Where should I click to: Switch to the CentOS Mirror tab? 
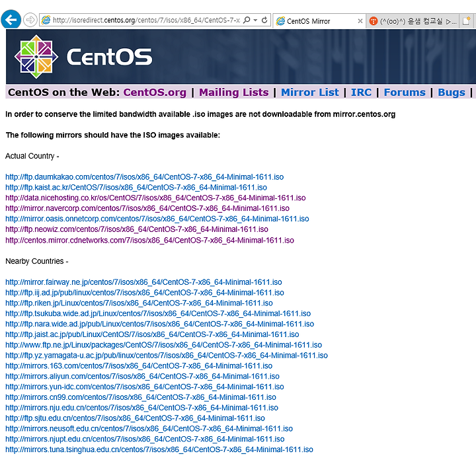pos(319,21)
